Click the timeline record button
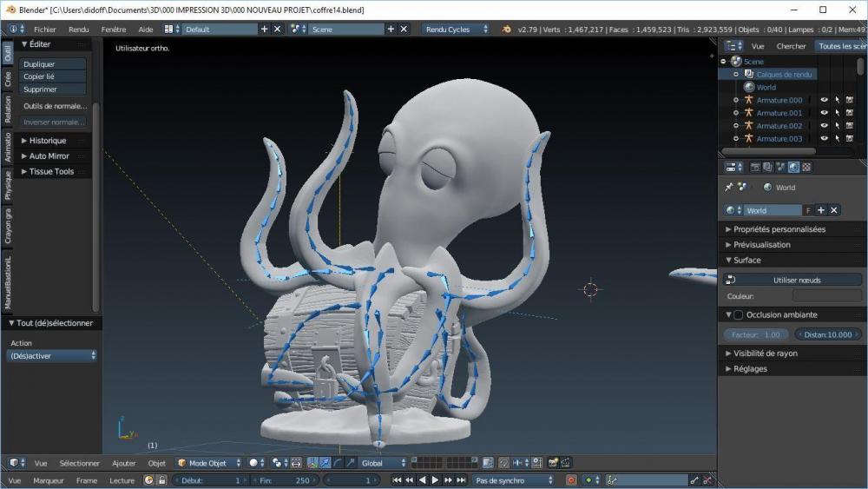This screenshot has height=489, width=868. (x=571, y=480)
